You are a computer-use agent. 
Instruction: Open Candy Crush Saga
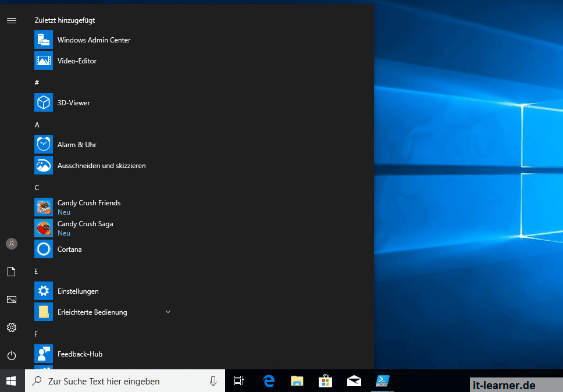[85, 223]
